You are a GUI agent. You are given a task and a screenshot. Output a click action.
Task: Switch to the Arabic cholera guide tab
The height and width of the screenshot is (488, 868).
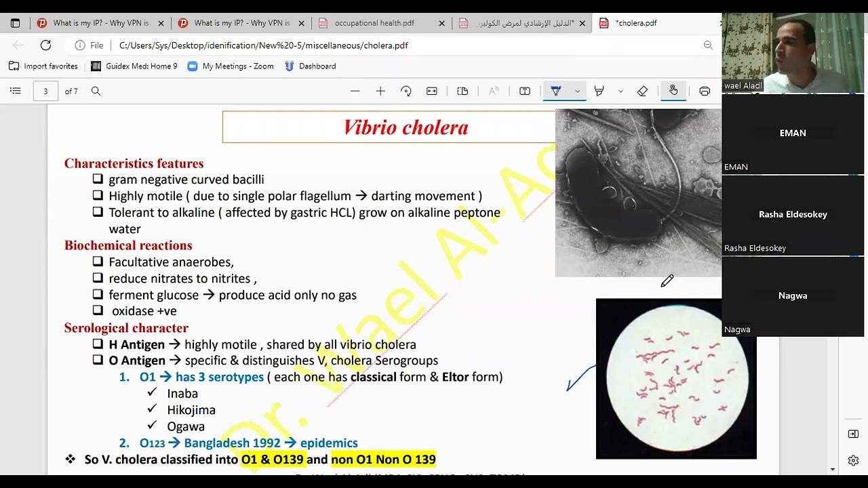(522, 23)
